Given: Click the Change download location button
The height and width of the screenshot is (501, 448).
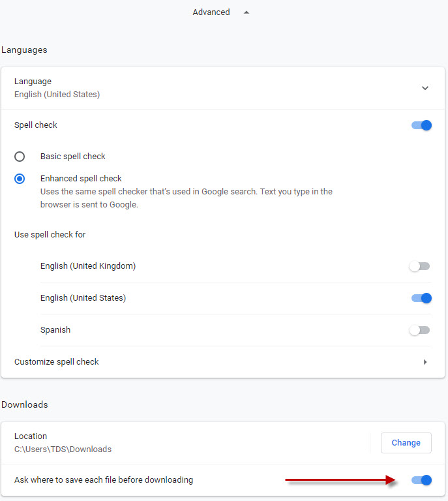Looking at the screenshot, I should pyautogui.click(x=406, y=443).
